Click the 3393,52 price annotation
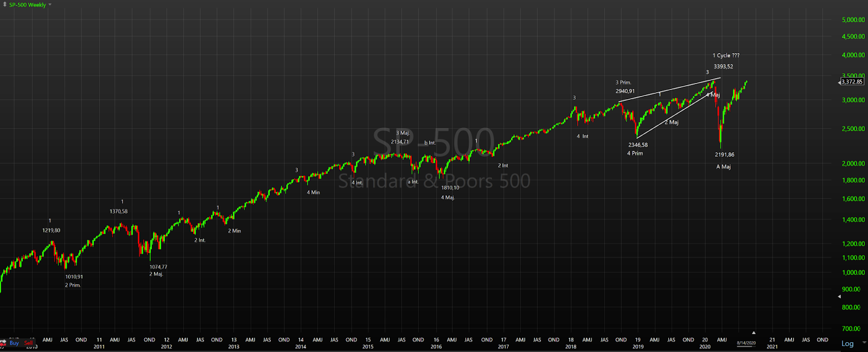 click(x=723, y=67)
